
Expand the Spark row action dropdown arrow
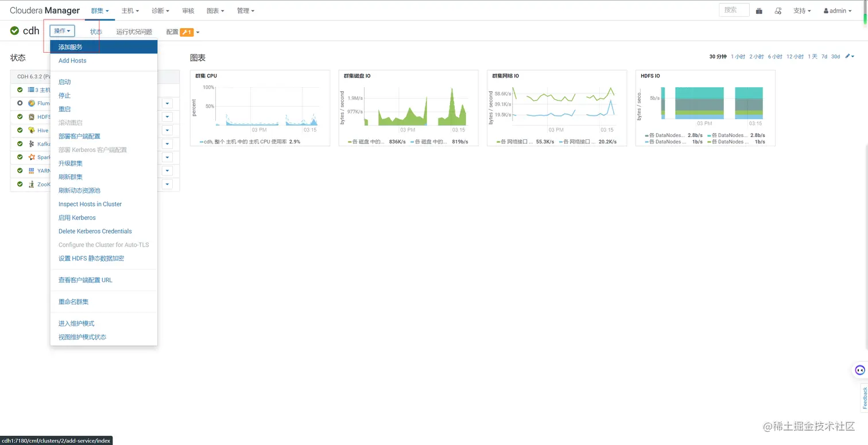(167, 157)
